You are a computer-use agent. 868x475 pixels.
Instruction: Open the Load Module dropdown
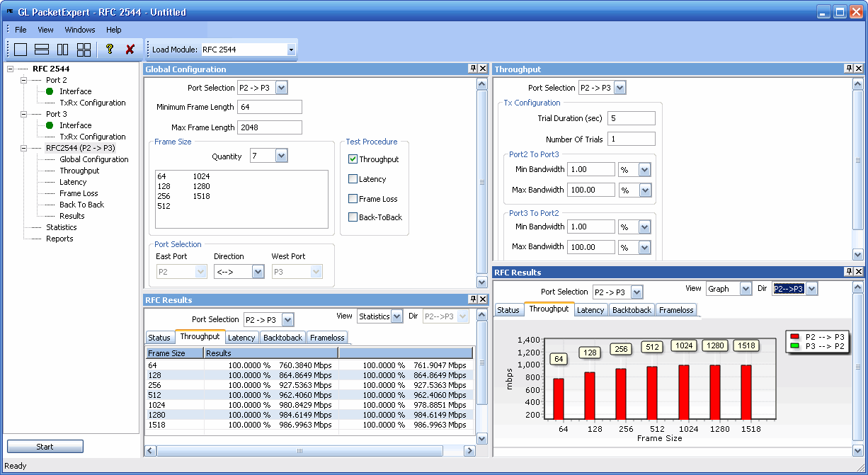[x=291, y=50]
